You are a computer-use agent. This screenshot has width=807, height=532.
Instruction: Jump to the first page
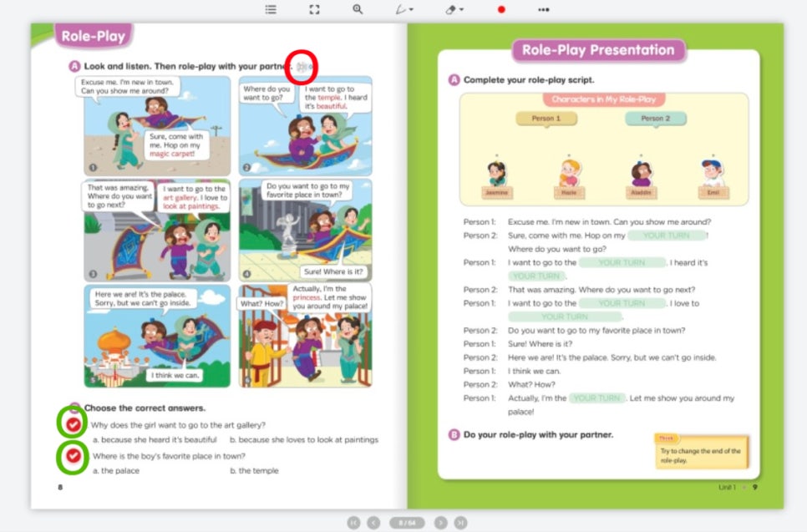(x=353, y=523)
